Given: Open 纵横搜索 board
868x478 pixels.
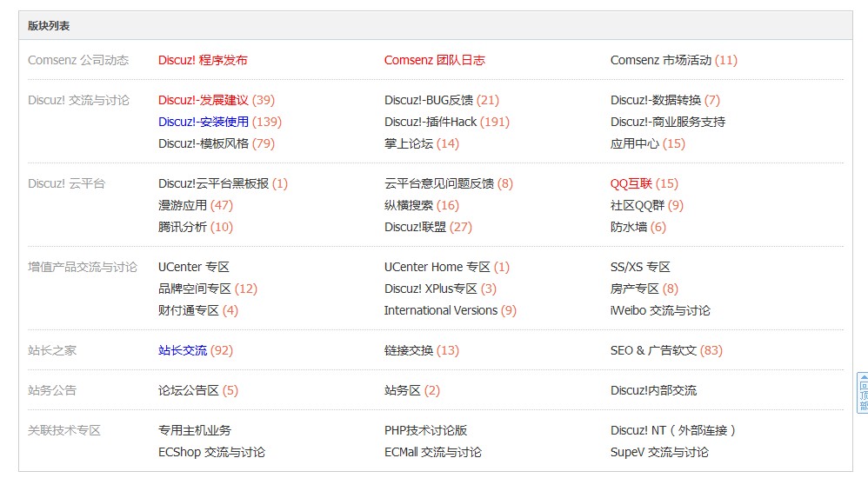Looking at the screenshot, I should coord(409,205).
